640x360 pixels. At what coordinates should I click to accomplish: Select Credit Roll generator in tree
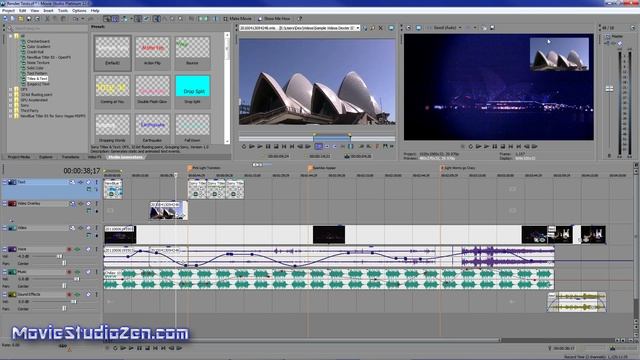coord(35,52)
